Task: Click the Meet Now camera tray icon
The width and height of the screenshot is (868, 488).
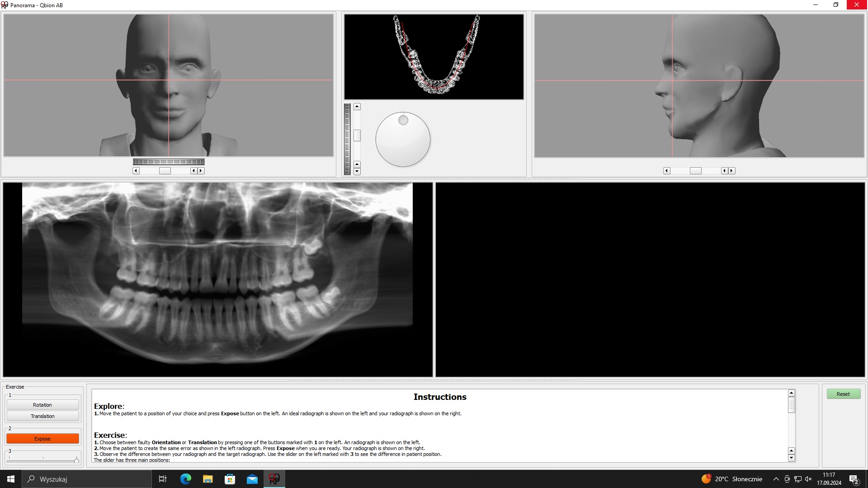Action: pos(787,479)
